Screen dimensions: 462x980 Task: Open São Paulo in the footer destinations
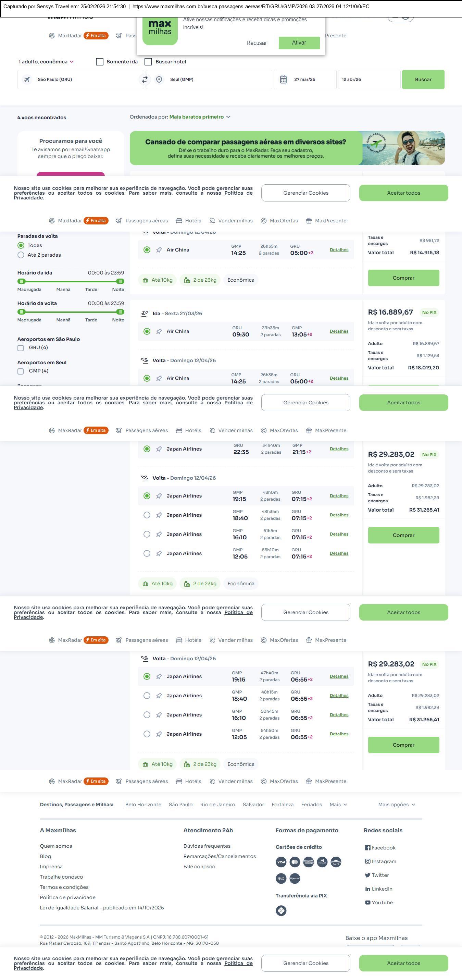click(x=180, y=804)
